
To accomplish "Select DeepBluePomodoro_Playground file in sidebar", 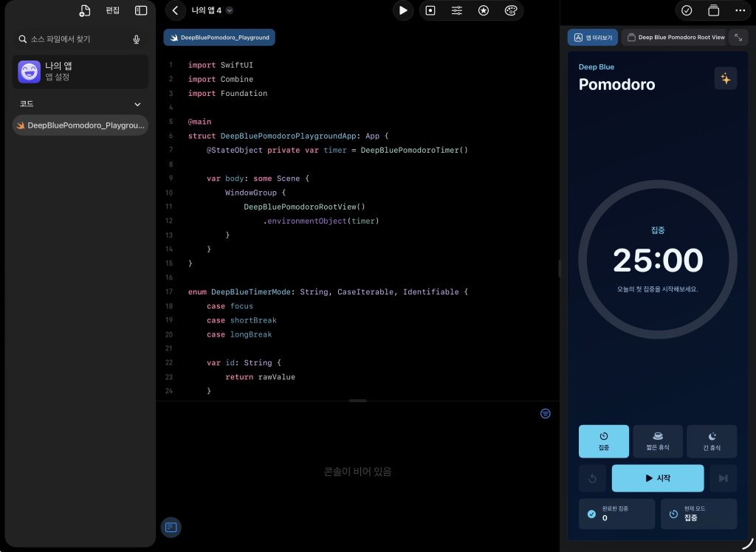I will [80, 125].
